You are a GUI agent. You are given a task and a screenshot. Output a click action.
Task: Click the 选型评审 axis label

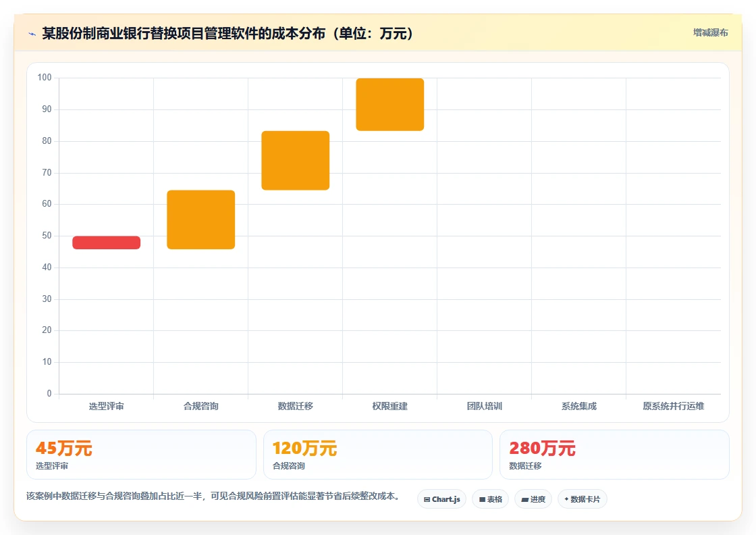coord(107,406)
